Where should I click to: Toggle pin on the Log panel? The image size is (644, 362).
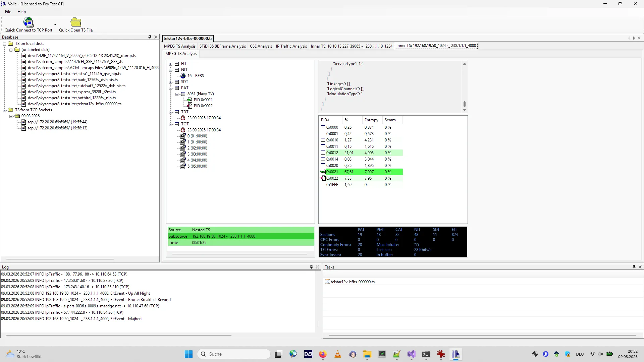point(311,267)
